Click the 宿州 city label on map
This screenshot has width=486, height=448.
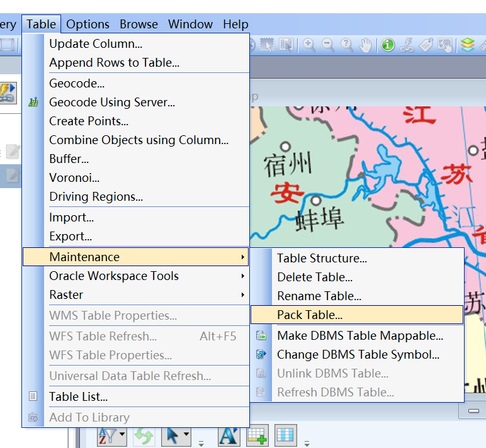click(x=287, y=165)
